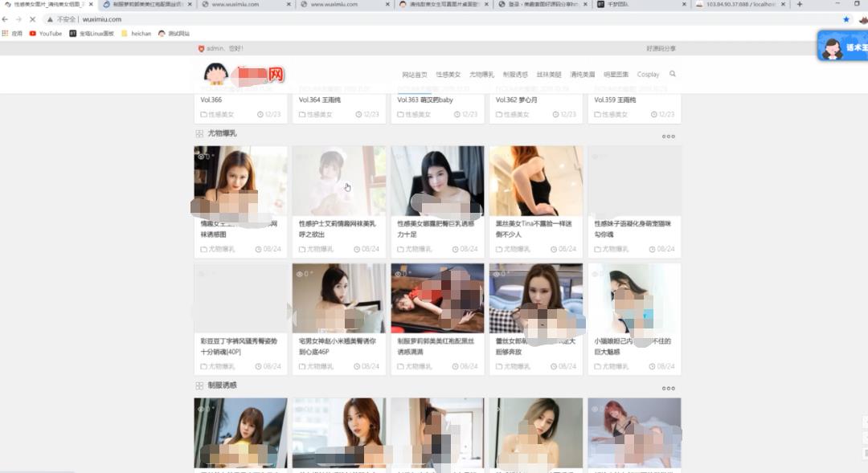
Task: Click the 性感美女 category icon under Vol.366
Action: [203, 114]
